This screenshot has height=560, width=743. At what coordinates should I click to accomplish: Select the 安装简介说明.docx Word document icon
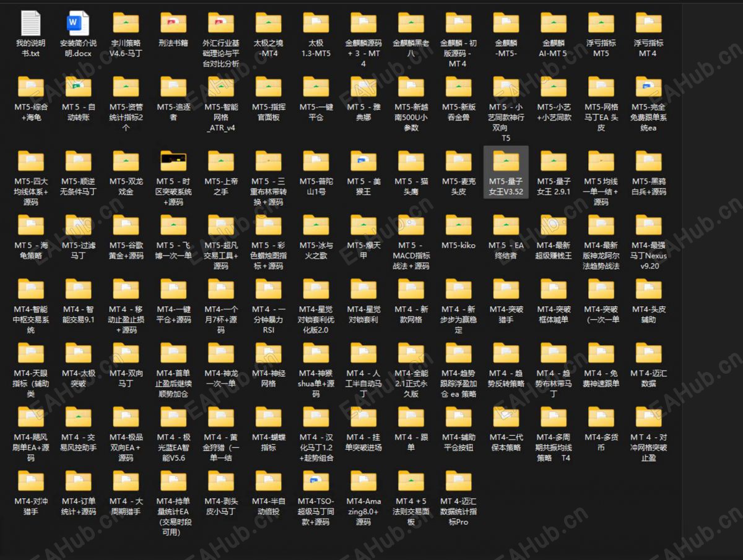(78, 23)
